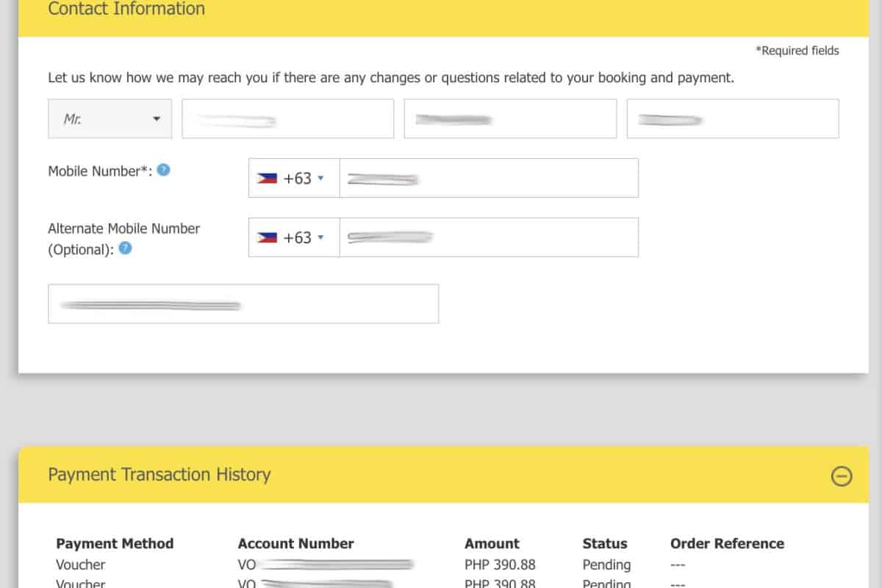
Task: Click the Payment Method column header
Action: coord(115,544)
